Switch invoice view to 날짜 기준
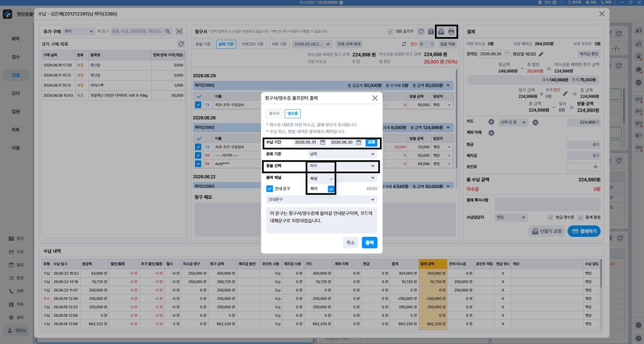This screenshot has width=644, height=344. pyautogui.click(x=226, y=44)
